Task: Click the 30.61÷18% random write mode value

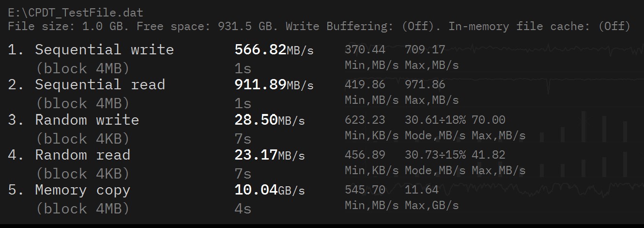Action: (x=435, y=120)
